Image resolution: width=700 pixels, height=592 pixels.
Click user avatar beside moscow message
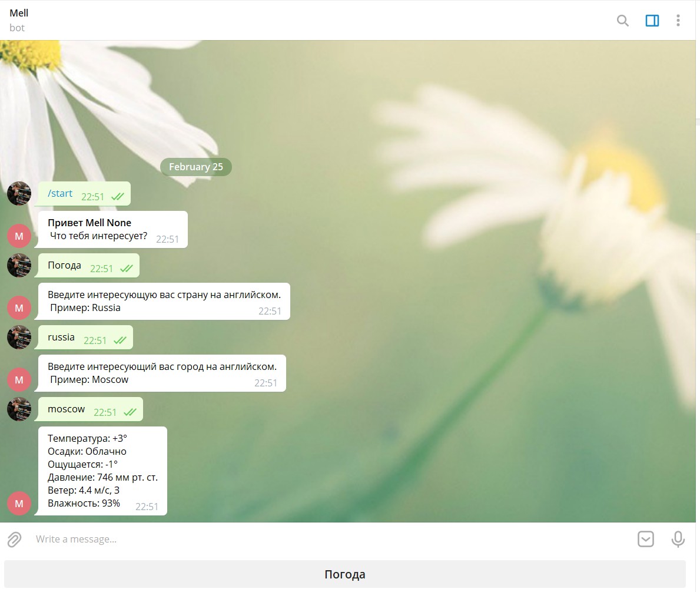[x=19, y=409]
